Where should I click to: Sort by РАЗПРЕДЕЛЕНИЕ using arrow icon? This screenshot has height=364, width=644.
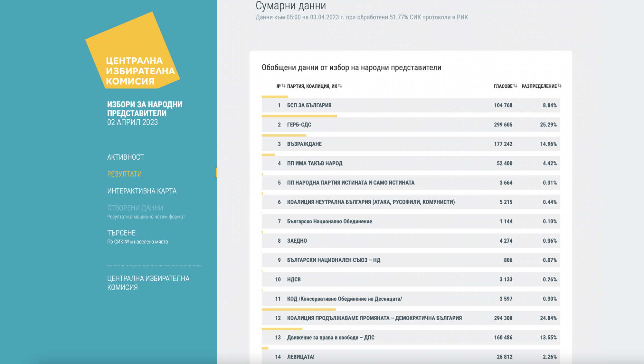click(560, 86)
